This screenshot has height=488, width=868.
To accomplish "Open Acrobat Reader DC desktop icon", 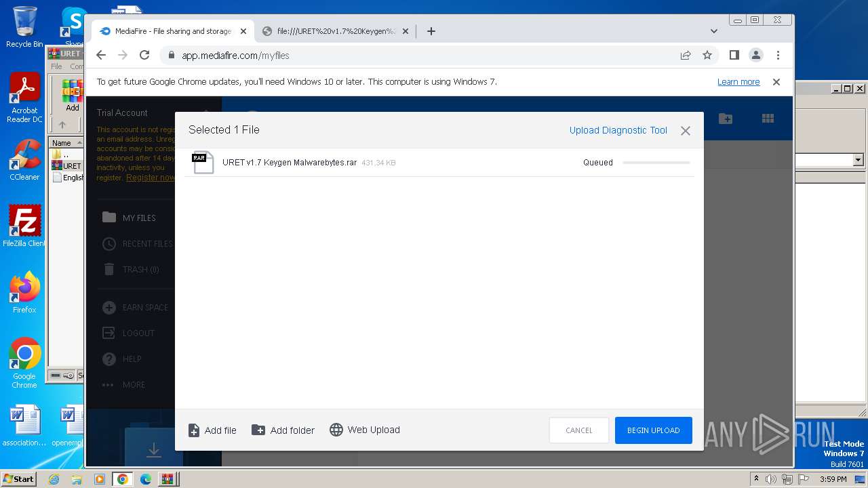I will (24, 99).
